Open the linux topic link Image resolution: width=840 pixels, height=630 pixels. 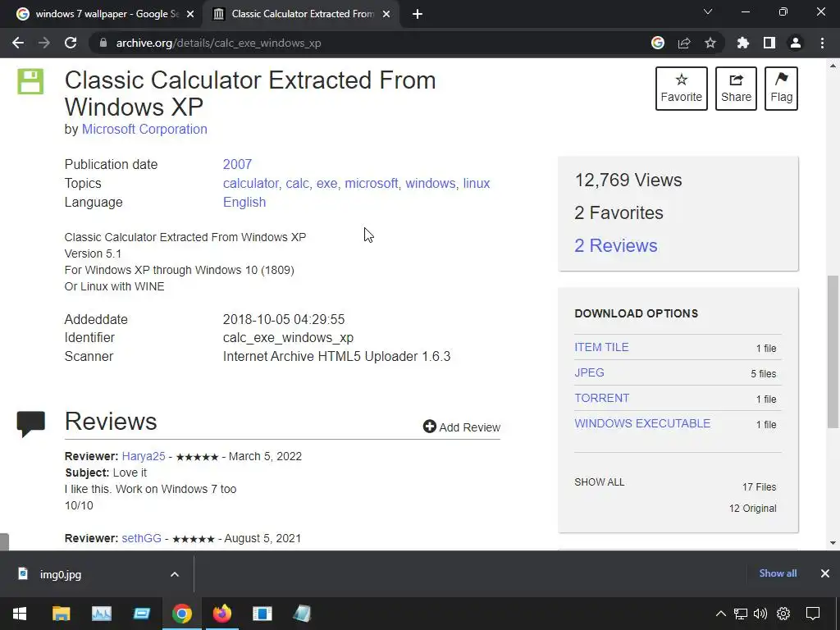click(x=477, y=183)
